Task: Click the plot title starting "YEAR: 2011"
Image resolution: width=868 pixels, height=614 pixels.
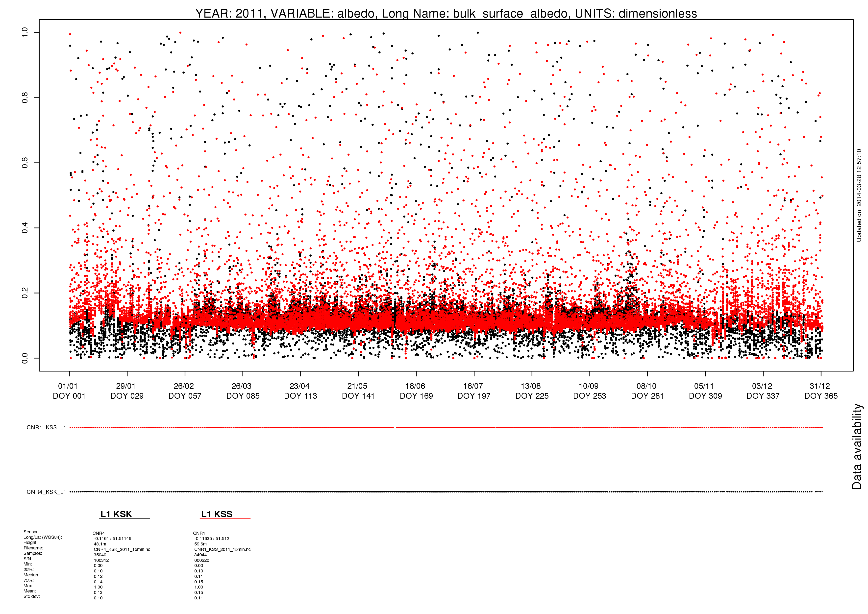Action: click(446, 14)
